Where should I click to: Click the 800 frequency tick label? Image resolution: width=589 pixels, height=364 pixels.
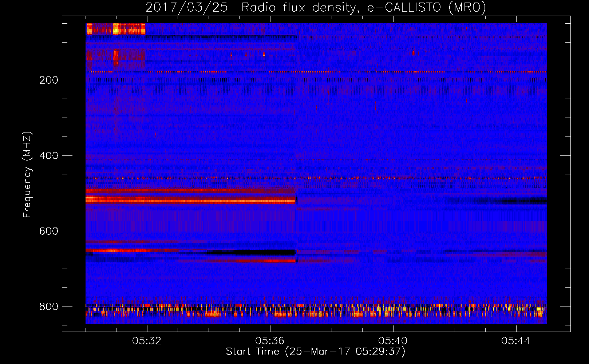point(49,306)
